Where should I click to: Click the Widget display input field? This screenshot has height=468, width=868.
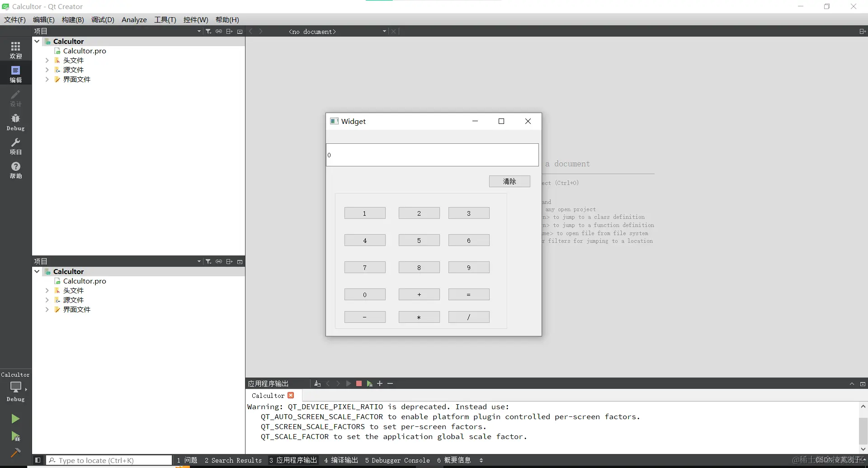[x=432, y=155]
